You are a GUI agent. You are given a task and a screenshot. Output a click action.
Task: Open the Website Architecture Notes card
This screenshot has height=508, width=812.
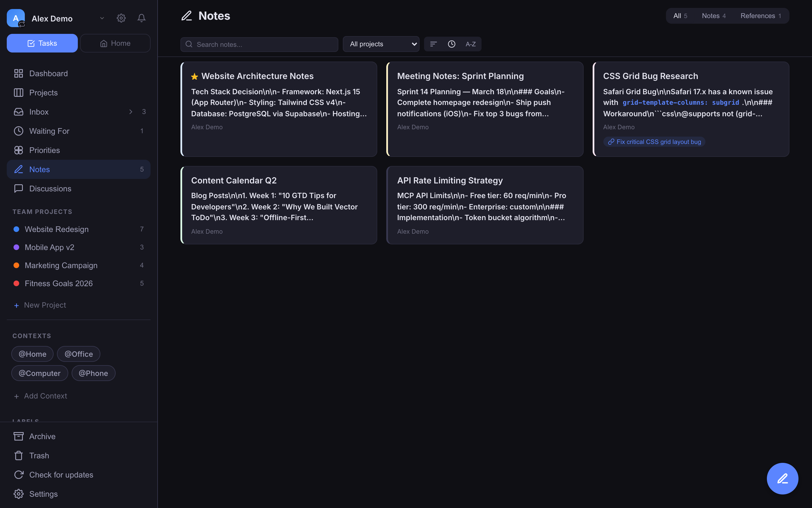coord(279,109)
